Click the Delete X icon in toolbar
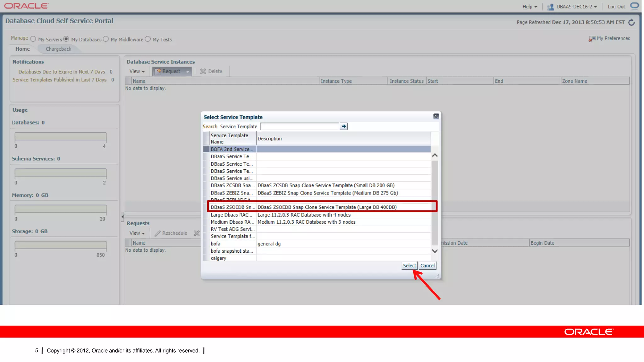 point(203,71)
